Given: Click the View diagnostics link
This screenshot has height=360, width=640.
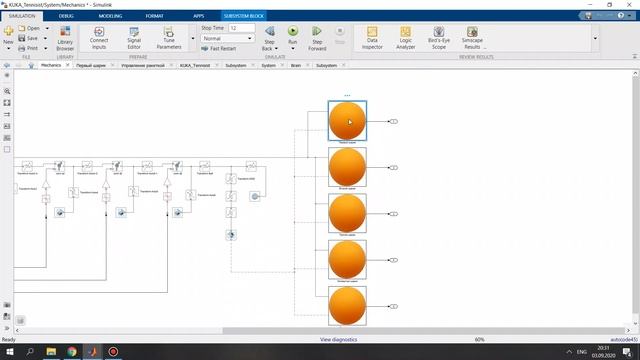Looking at the screenshot, I should point(338,340).
